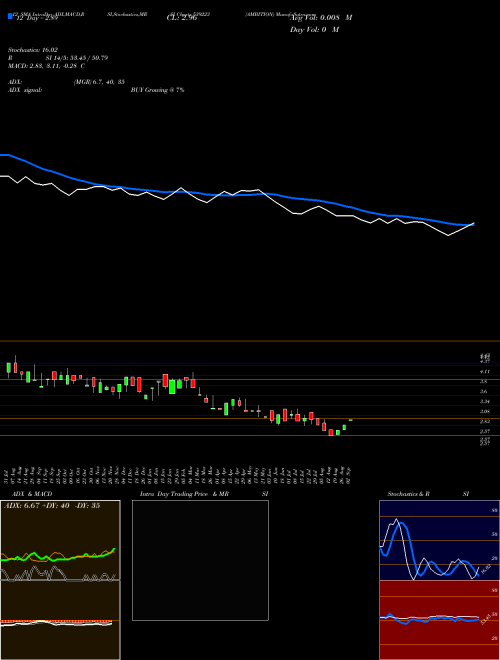This screenshot has height=660, width=500.
Task: Click the 'Stochastics & R' panel title
Action: click(408, 494)
